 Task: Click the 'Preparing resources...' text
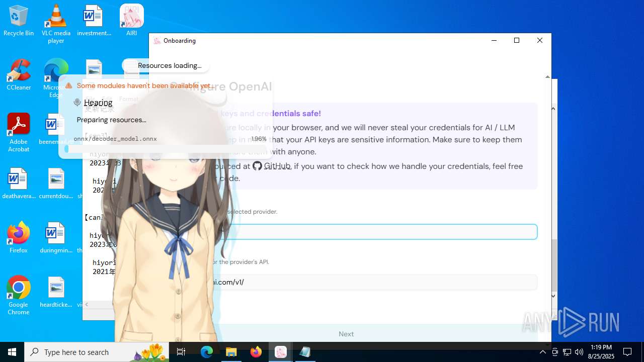click(111, 120)
